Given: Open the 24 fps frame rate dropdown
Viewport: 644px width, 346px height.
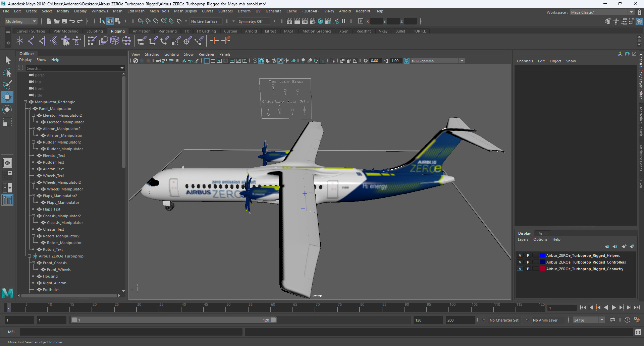Looking at the screenshot, I should click(589, 320).
